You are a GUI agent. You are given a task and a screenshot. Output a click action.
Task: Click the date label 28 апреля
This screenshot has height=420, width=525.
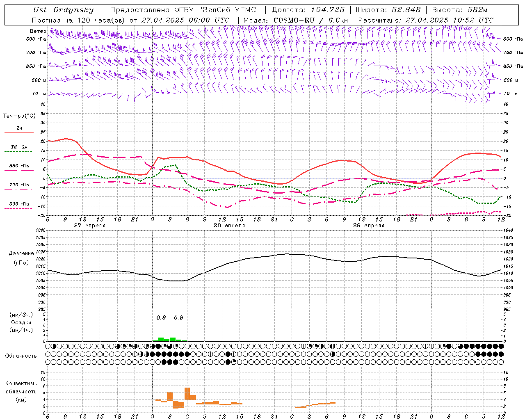[229, 226]
